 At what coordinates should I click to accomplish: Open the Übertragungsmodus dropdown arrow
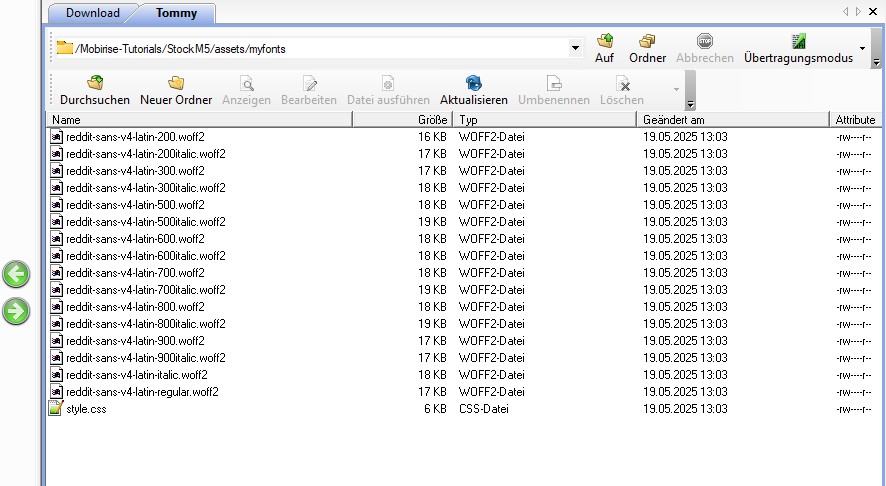tap(862, 48)
